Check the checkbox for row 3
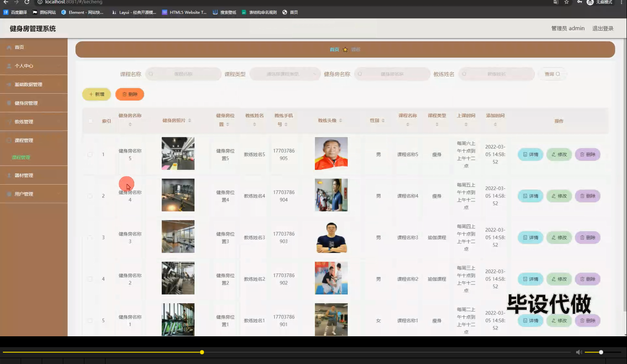 [90, 237]
